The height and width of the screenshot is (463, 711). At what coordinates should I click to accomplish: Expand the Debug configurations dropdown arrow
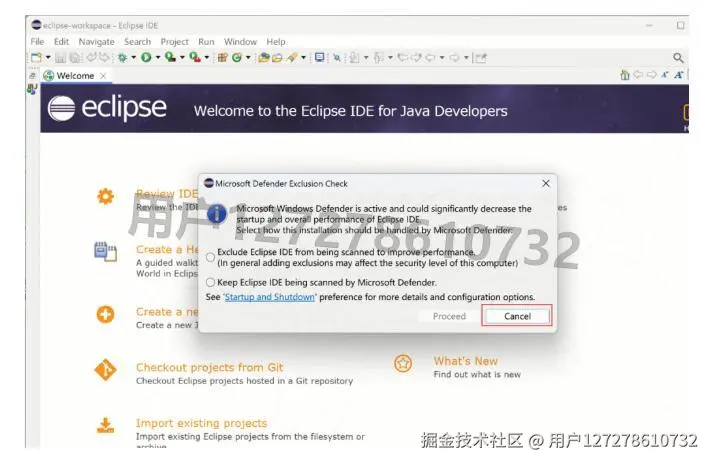(x=133, y=58)
